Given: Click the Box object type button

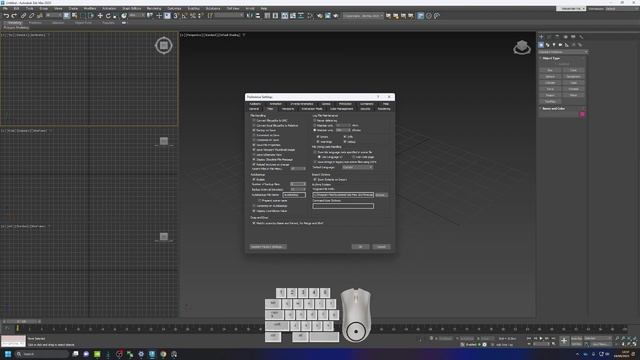Looking at the screenshot, I should click(550, 70).
